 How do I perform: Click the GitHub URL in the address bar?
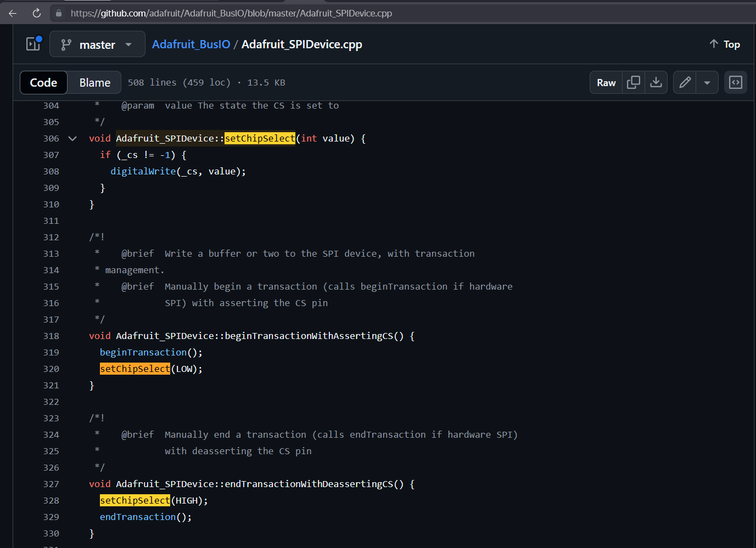[x=231, y=13]
